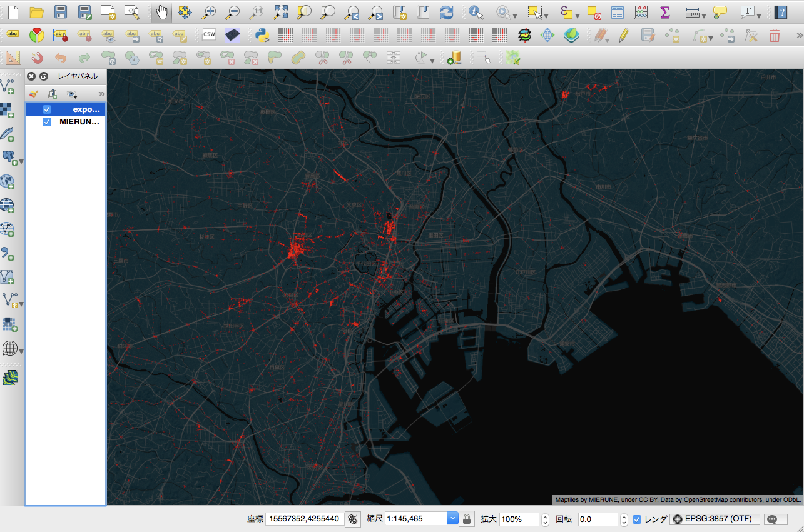Open layer styling brush icon in layer panel

point(34,94)
